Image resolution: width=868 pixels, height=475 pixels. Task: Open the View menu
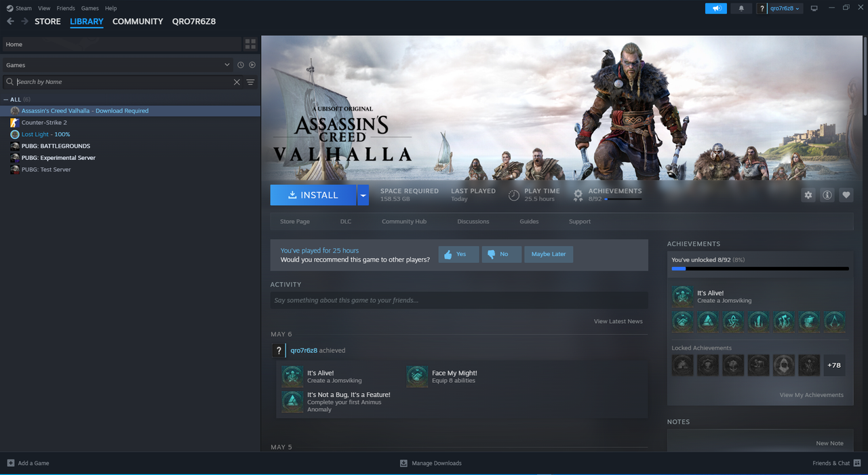point(44,8)
